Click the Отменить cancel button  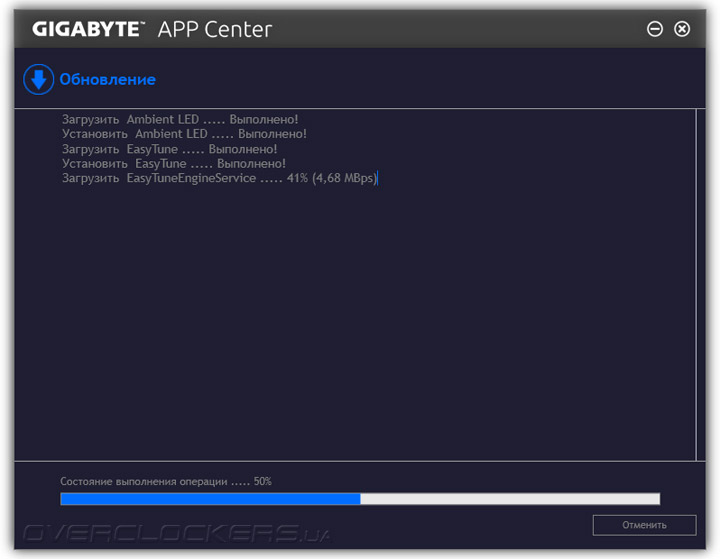coord(644,525)
